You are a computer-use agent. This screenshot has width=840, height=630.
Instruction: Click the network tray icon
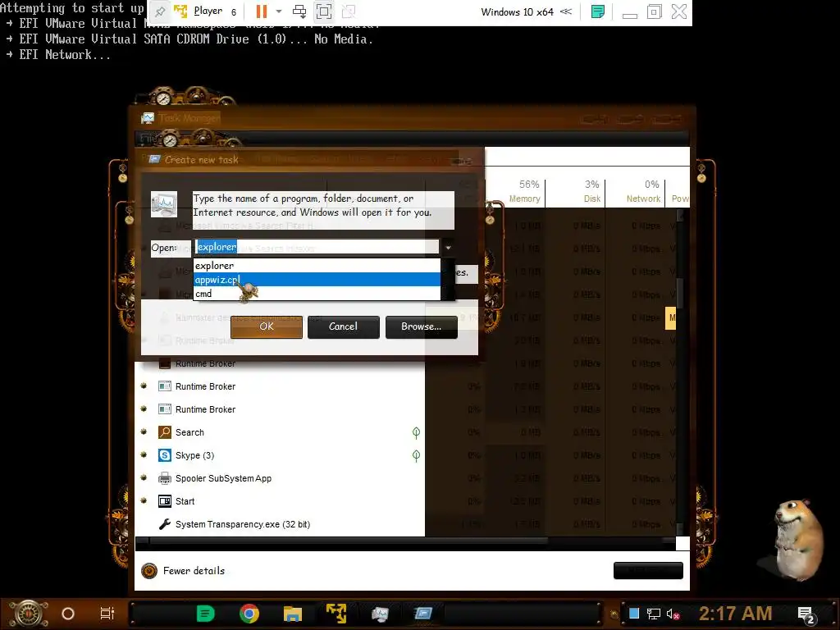654,614
